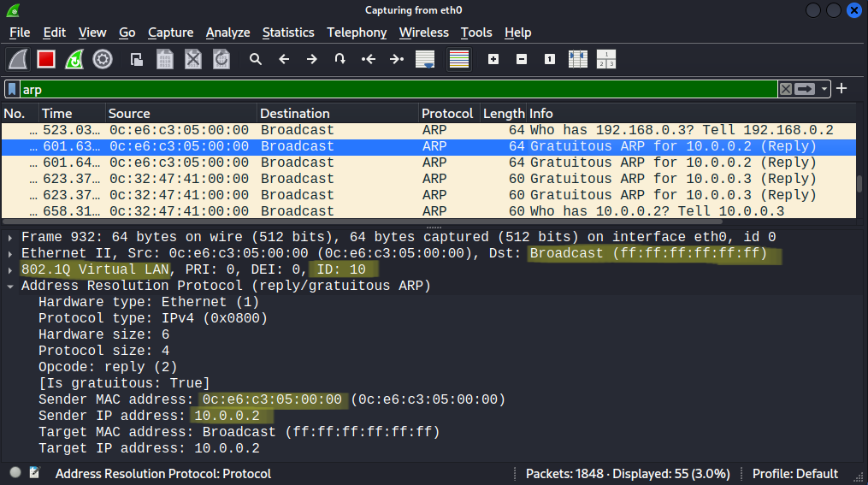The width and height of the screenshot is (868, 485).
Task: Clear the arp display filter
Action: [x=785, y=89]
